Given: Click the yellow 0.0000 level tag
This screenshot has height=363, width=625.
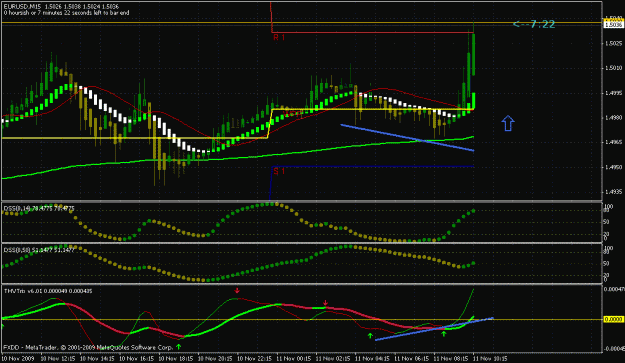Looking at the screenshot, I should tap(613, 320).
